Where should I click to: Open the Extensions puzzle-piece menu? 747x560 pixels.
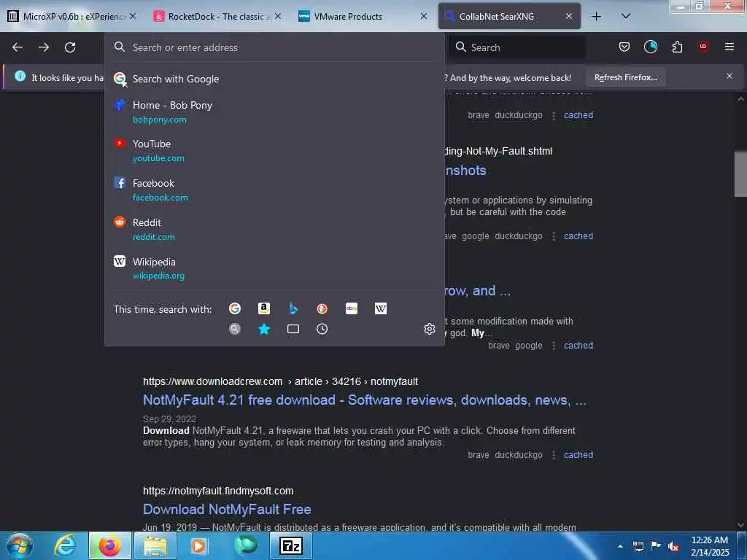point(677,47)
